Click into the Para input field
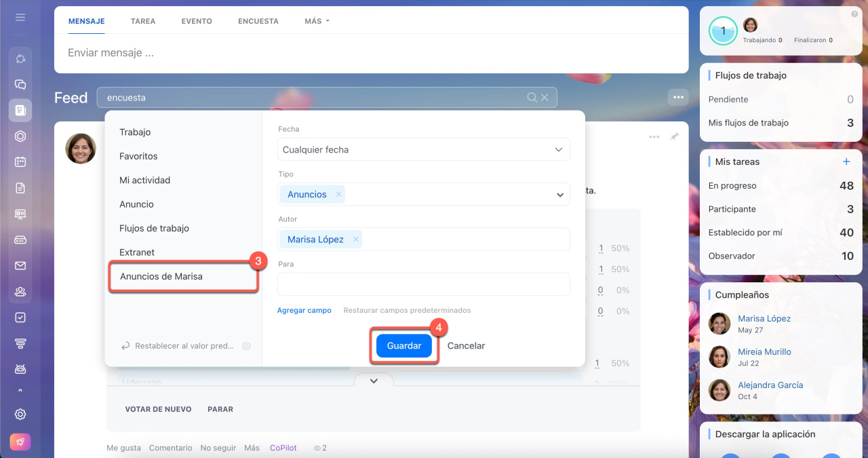 pyautogui.click(x=424, y=284)
